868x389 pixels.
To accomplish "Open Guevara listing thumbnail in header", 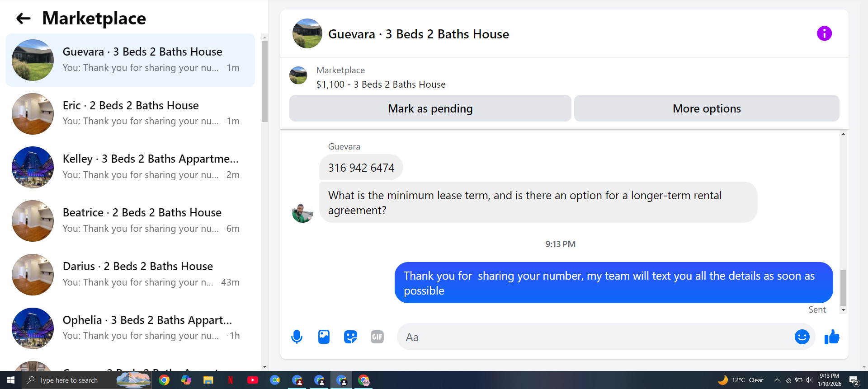I will (x=307, y=33).
